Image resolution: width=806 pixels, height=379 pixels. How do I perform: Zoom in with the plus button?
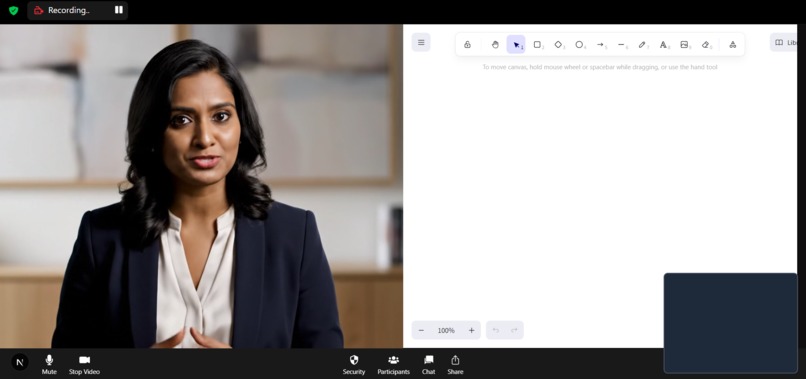pyautogui.click(x=471, y=330)
